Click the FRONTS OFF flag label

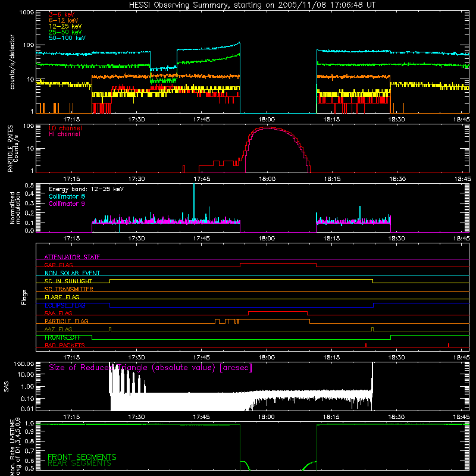pyautogui.click(x=62, y=337)
